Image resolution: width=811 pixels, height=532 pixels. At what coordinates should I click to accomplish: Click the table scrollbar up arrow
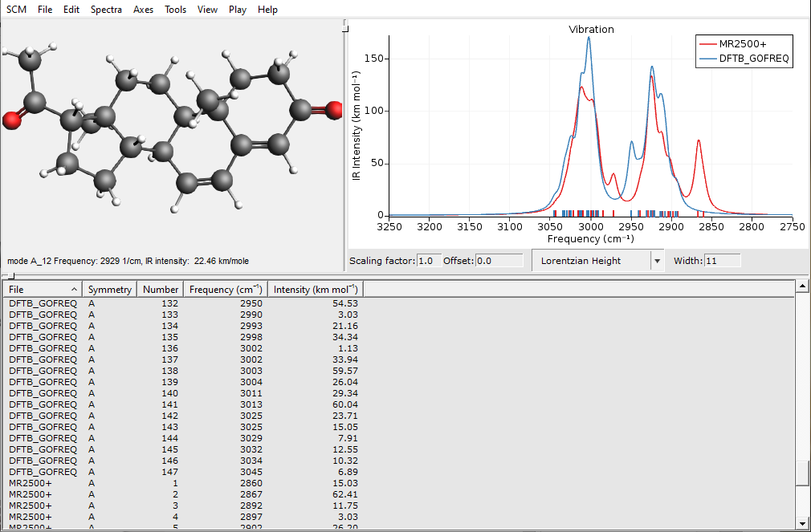click(802, 286)
